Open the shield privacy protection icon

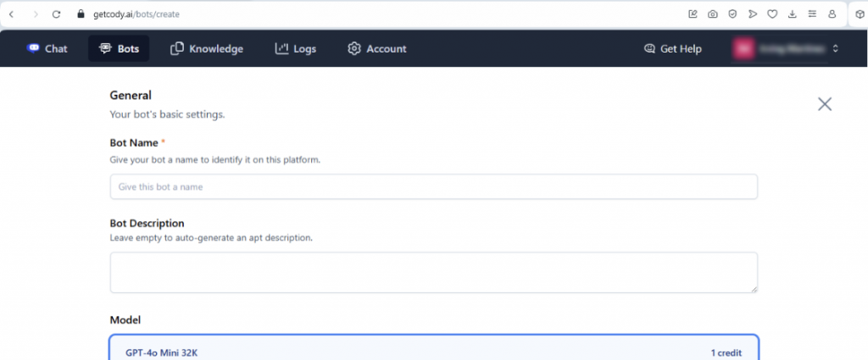pos(732,14)
